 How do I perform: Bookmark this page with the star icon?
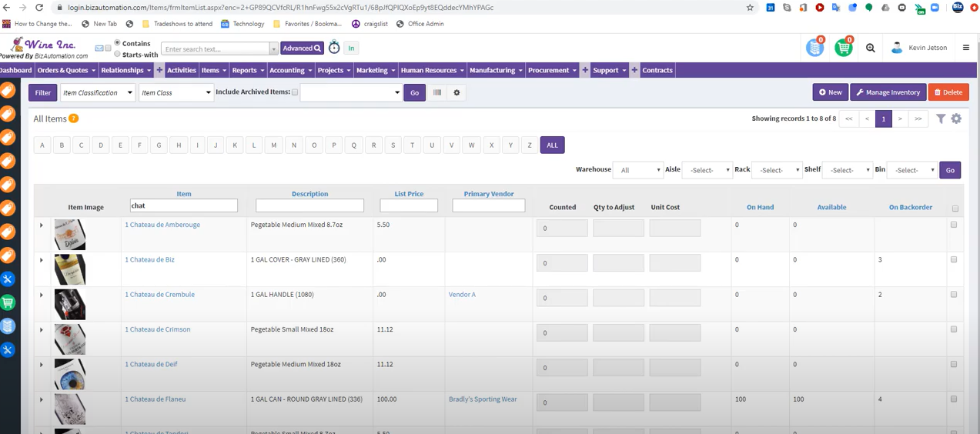tap(750, 8)
